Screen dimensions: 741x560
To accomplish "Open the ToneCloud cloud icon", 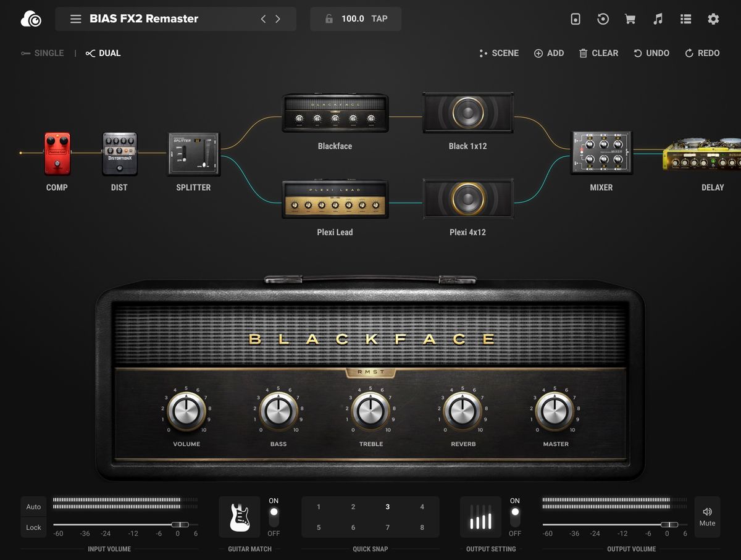I will pyautogui.click(x=31, y=19).
